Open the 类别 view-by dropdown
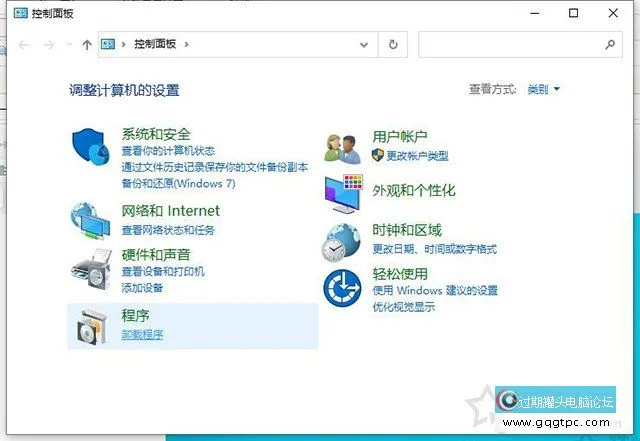The height and width of the screenshot is (441, 640). coord(543,89)
